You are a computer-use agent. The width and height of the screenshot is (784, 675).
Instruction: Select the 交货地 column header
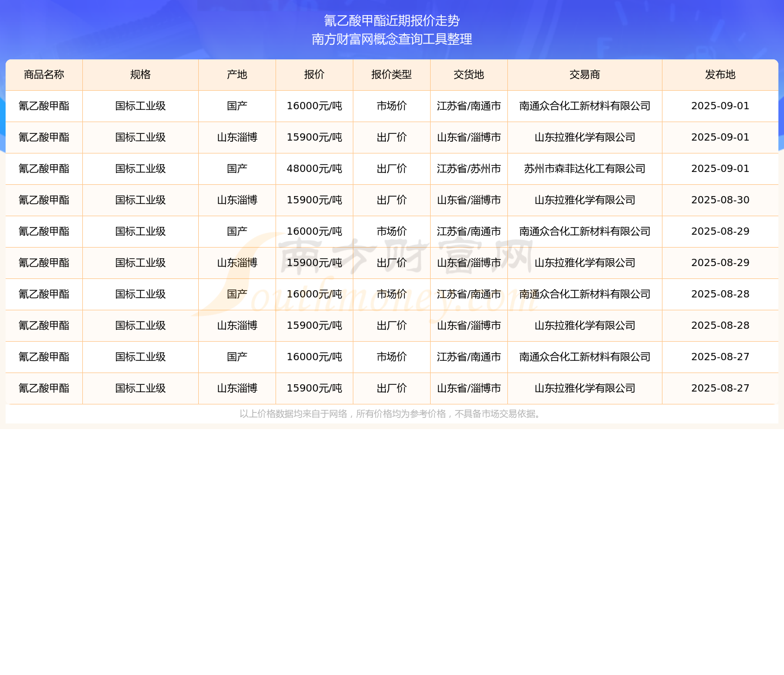[x=469, y=75]
